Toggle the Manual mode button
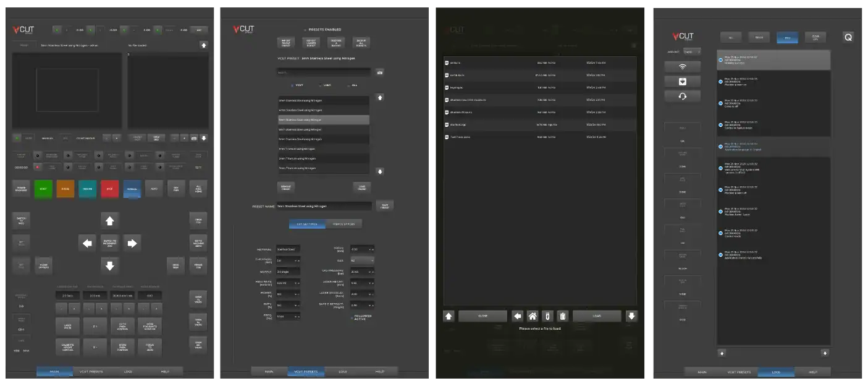The height and width of the screenshot is (386, 868). [132, 189]
